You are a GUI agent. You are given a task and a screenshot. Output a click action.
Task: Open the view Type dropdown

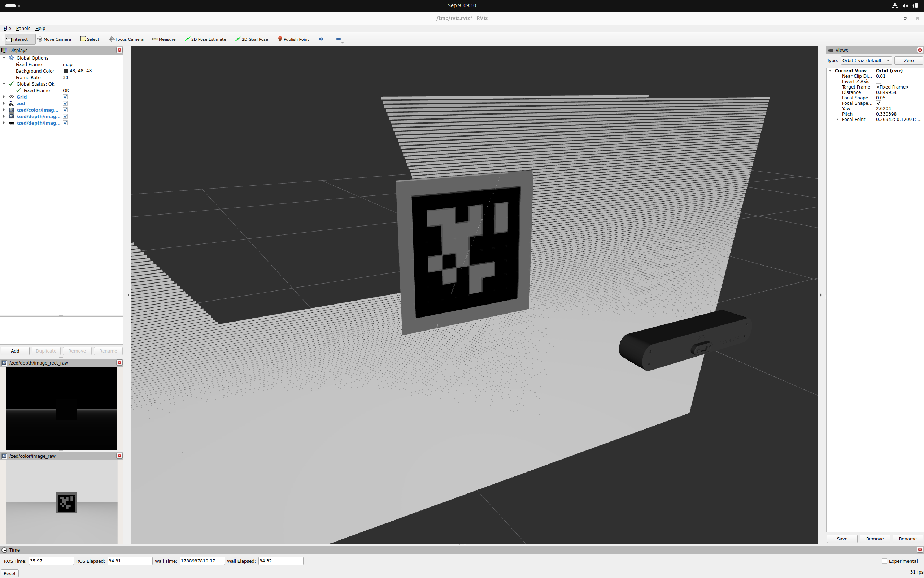(866, 60)
